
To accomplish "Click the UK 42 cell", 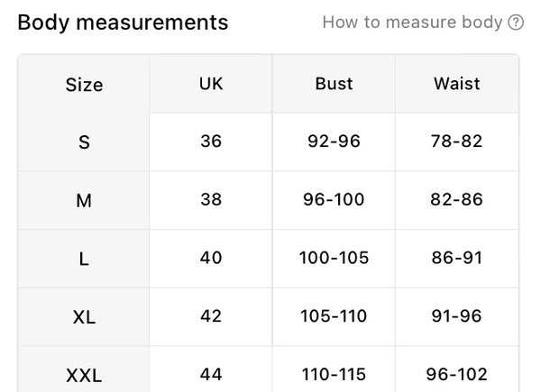I will pos(211,317).
